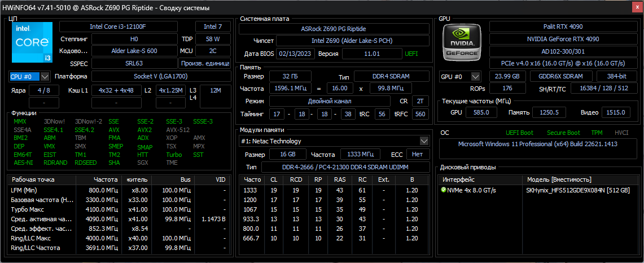The height and width of the screenshot is (263, 644).
Task: Click the TPM label
Action: pyautogui.click(x=597, y=133)
